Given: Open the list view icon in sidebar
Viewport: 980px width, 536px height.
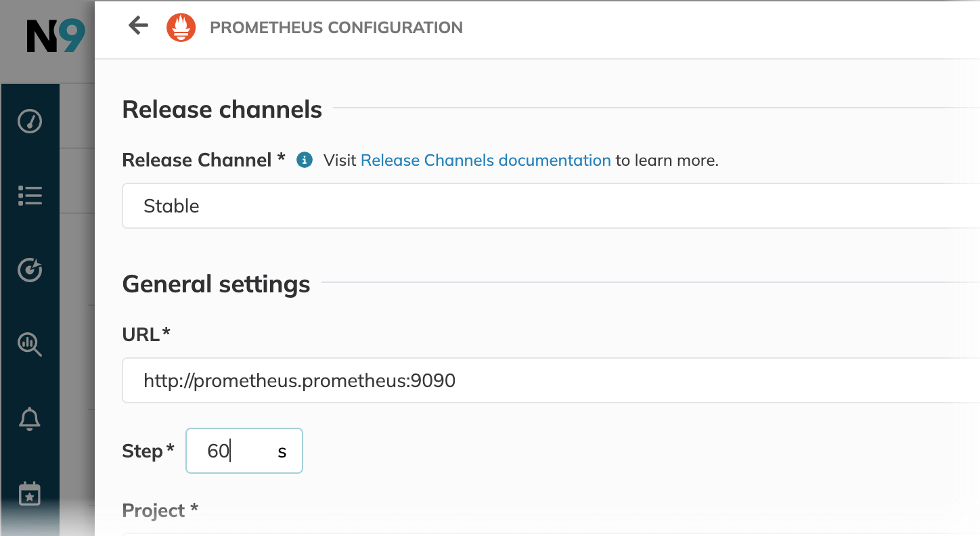Looking at the screenshot, I should (30, 196).
